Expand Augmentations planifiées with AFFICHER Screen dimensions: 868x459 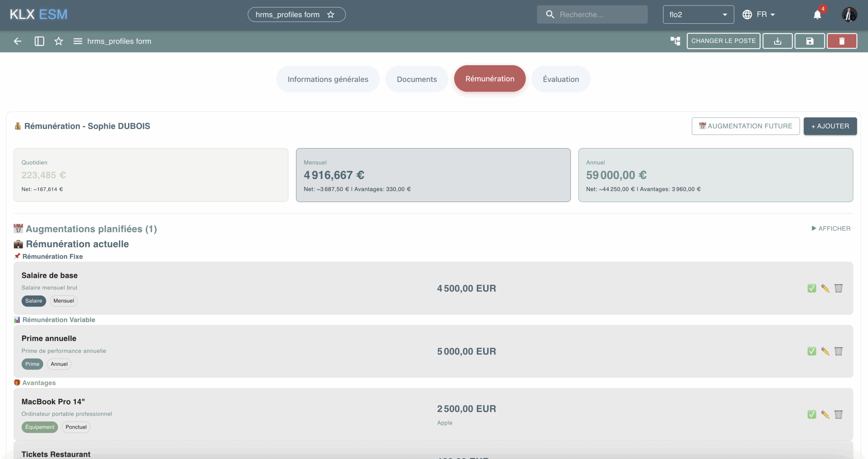coord(831,229)
